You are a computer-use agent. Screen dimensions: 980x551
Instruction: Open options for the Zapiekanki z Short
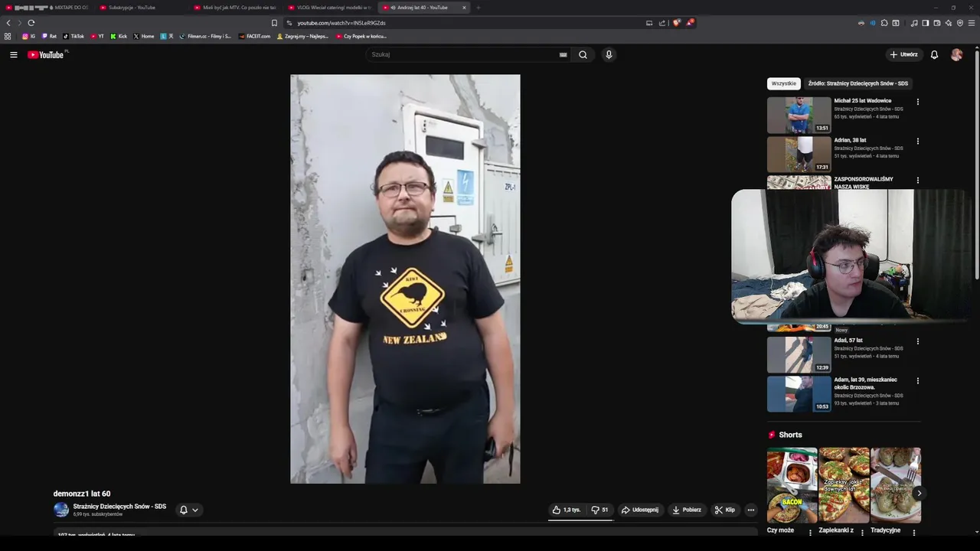[862, 533]
